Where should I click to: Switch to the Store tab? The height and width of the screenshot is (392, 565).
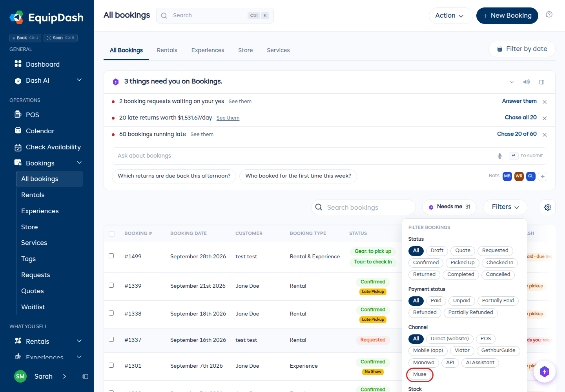pos(246,50)
